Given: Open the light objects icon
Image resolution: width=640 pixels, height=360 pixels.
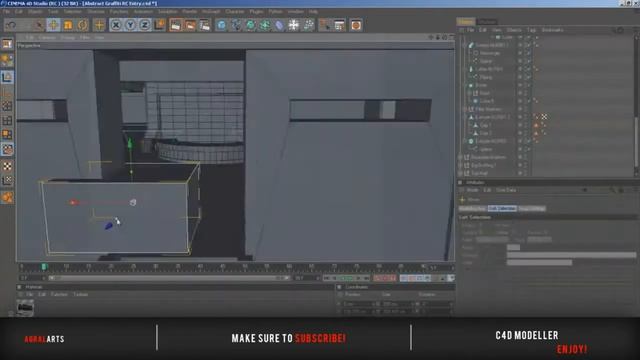Looking at the screenshot, I should click(309, 25).
